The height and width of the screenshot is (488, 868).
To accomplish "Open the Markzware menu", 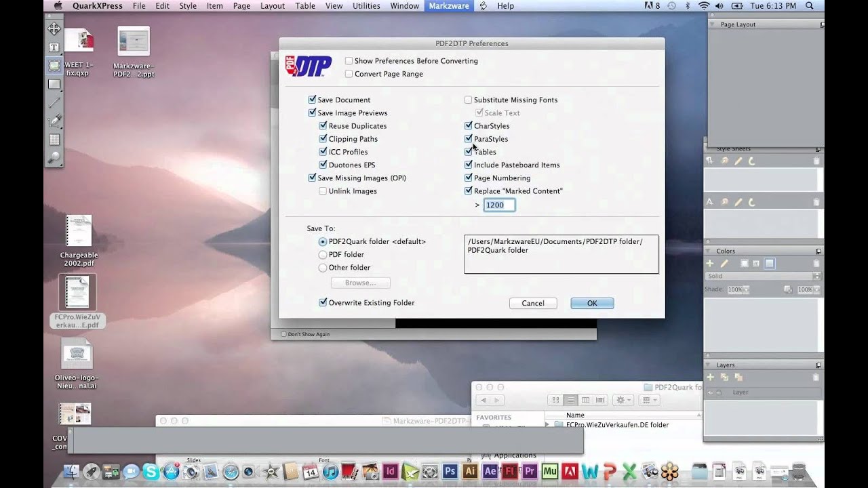I will pos(449,5).
